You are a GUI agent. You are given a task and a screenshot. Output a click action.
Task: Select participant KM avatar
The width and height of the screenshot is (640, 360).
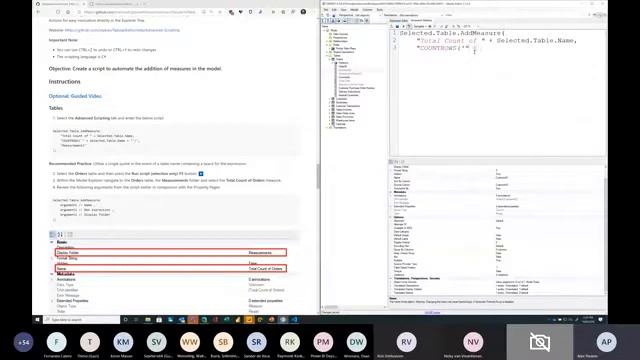(123, 342)
